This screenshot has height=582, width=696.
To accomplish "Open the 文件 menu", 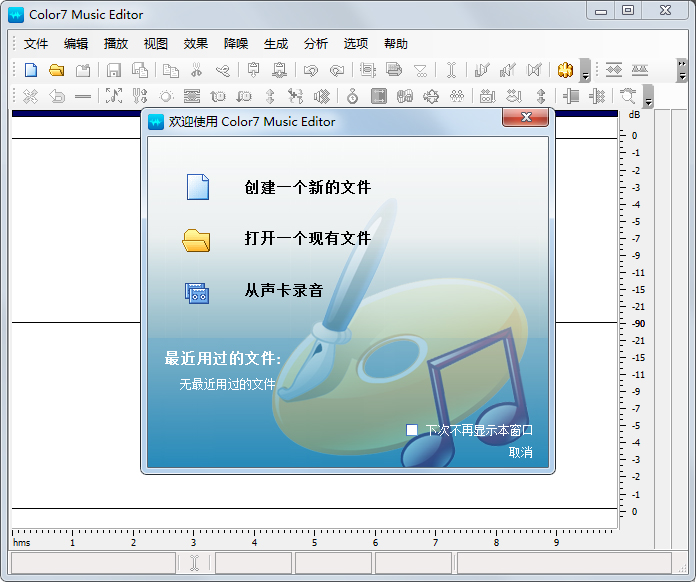I will 36,44.
